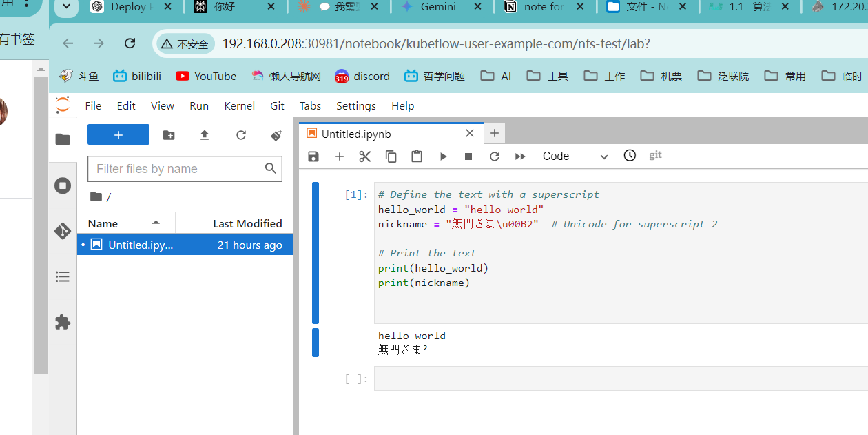The height and width of the screenshot is (435, 868).
Task: Save the notebook with the floppy disk icon
Action: [x=313, y=156]
